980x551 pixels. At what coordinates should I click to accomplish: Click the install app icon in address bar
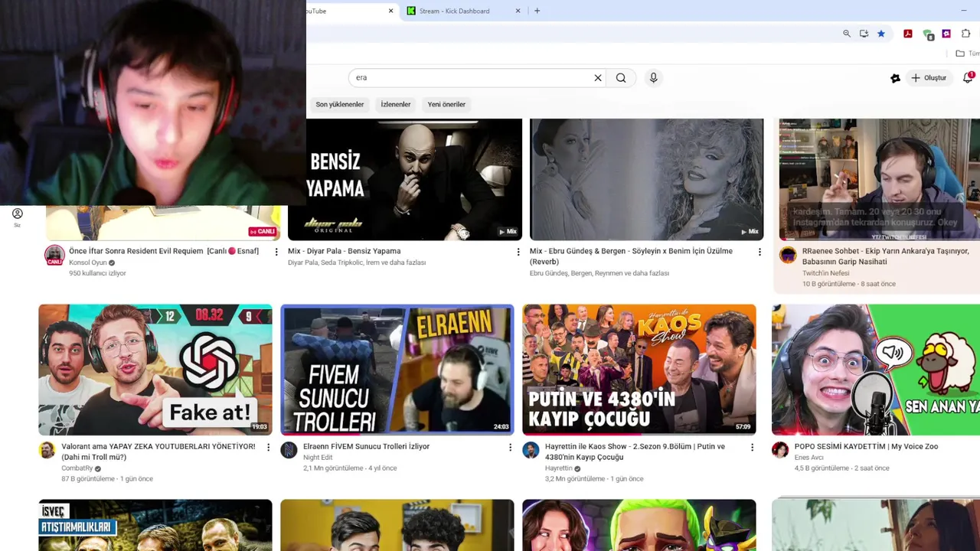tap(864, 34)
